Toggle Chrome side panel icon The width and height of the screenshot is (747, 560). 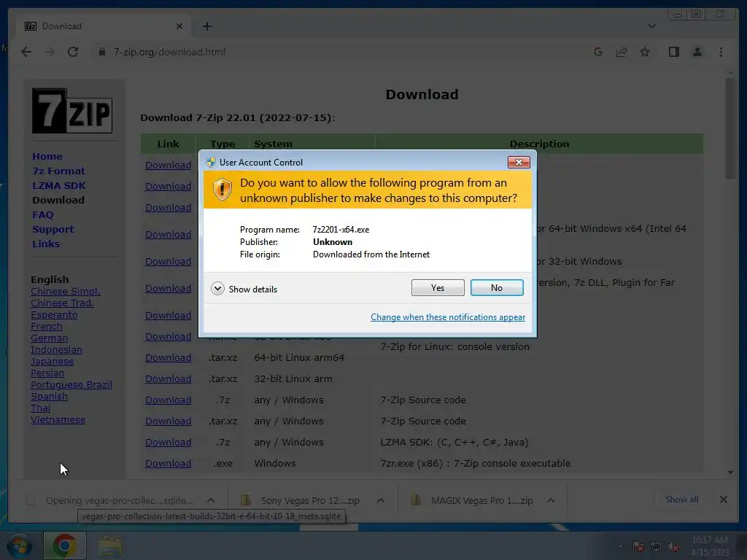tap(673, 52)
